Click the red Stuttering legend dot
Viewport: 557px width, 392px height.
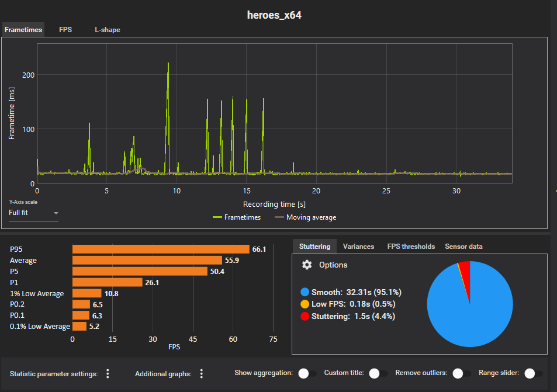(305, 316)
